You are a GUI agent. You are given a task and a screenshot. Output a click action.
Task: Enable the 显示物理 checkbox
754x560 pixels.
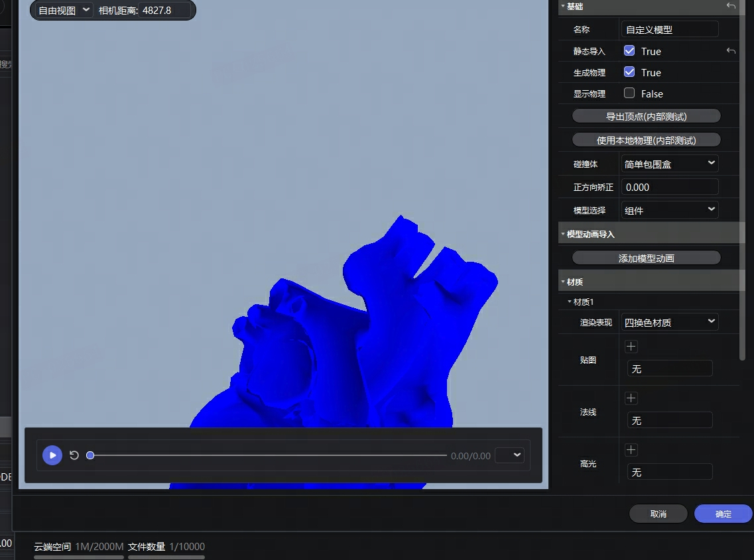(629, 93)
